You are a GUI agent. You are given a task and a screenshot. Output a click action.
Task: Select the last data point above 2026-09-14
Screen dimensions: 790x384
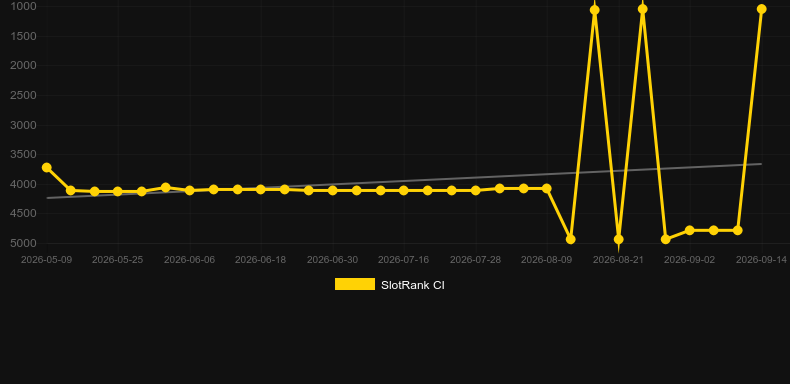pyautogui.click(x=761, y=9)
